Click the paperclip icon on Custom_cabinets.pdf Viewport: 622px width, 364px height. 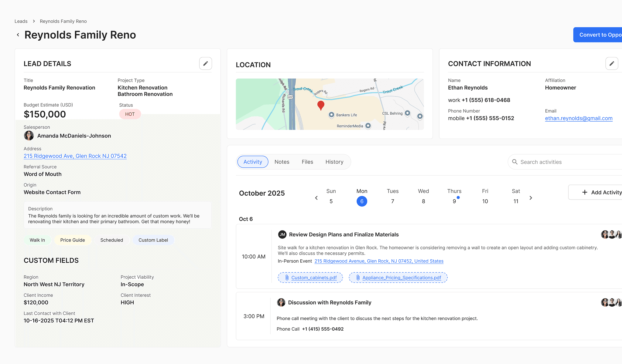(287, 278)
